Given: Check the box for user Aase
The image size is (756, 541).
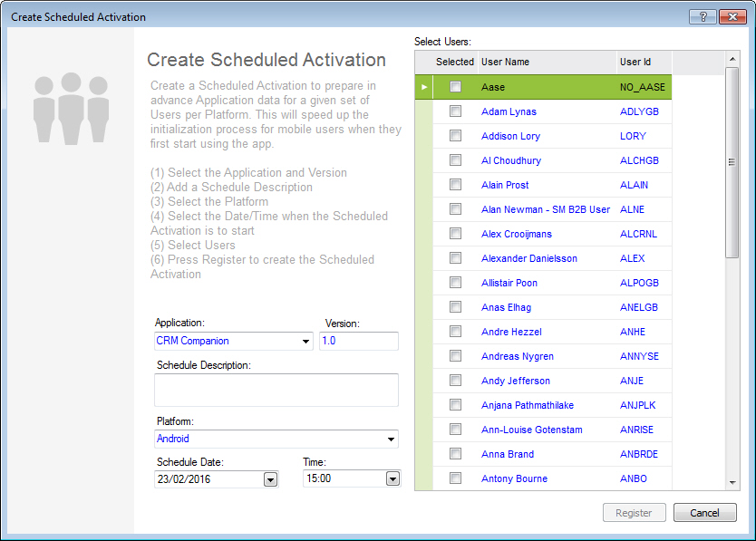Looking at the screenshot, I should tap(455, 87).
